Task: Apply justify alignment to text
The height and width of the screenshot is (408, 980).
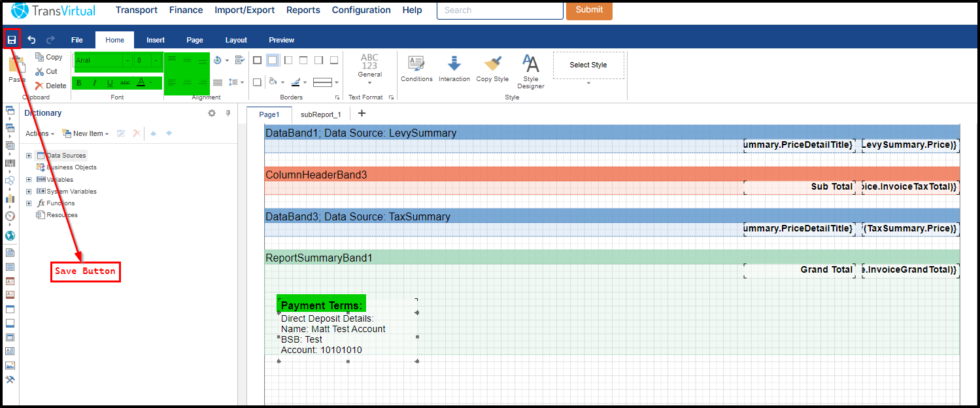Action: (x=218, y=82)
